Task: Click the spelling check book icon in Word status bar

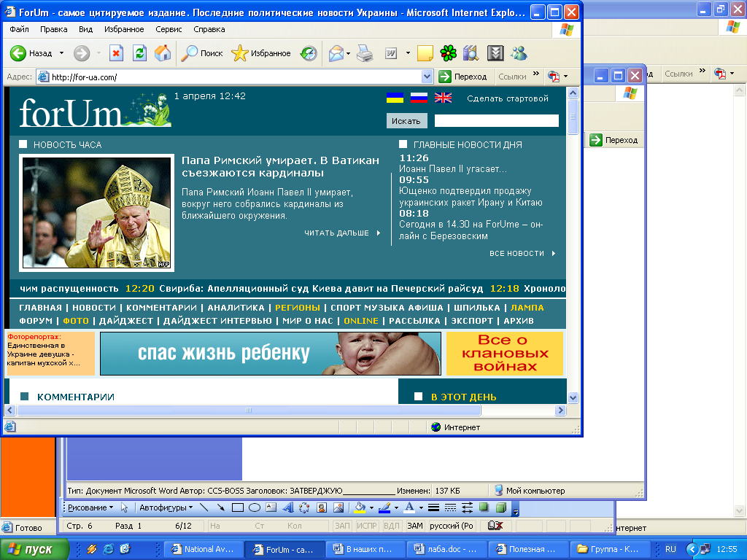Action: coord(495,526)
